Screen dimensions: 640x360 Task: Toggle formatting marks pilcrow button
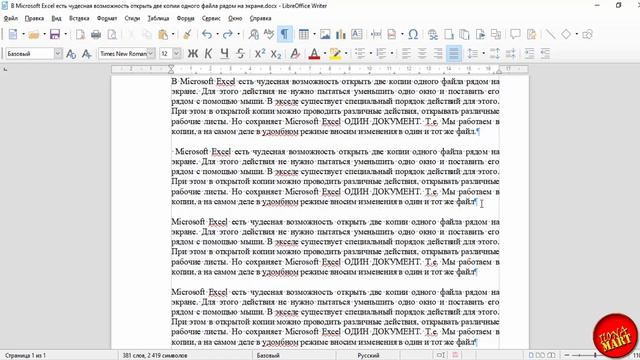click(x=284, y=34)
